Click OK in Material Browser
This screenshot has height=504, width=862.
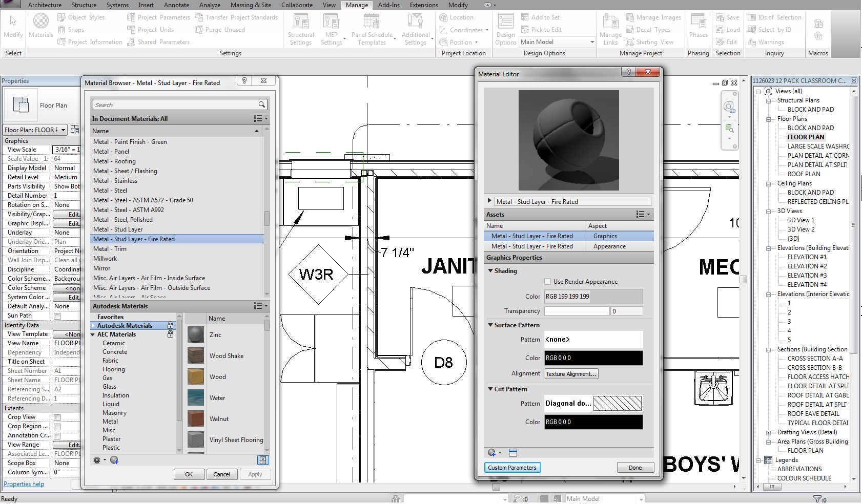189,474
